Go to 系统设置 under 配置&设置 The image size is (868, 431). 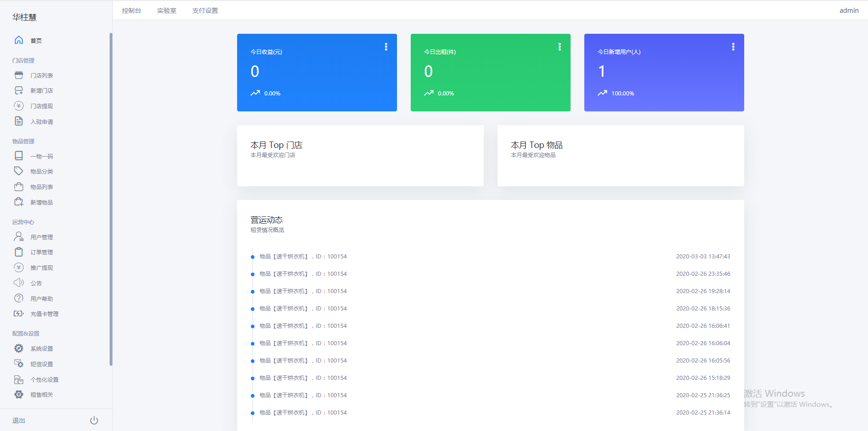click(x=42, y=349)
